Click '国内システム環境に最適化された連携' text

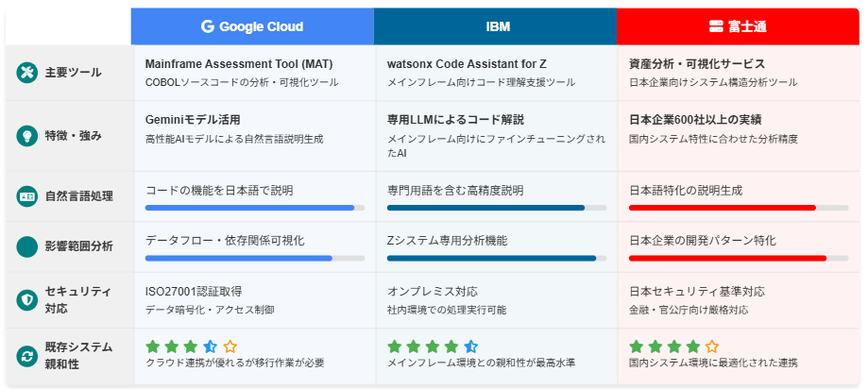(713, 364)
